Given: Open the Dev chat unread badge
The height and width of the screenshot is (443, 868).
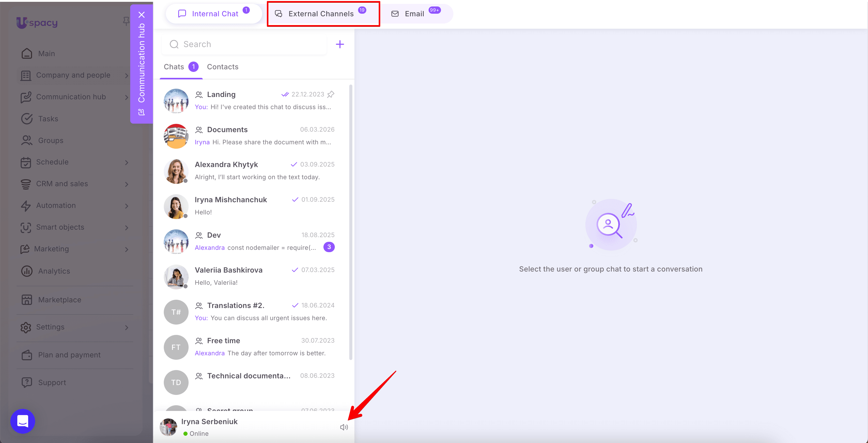Looking at the screenshot, I should click(x=329, y=247).
